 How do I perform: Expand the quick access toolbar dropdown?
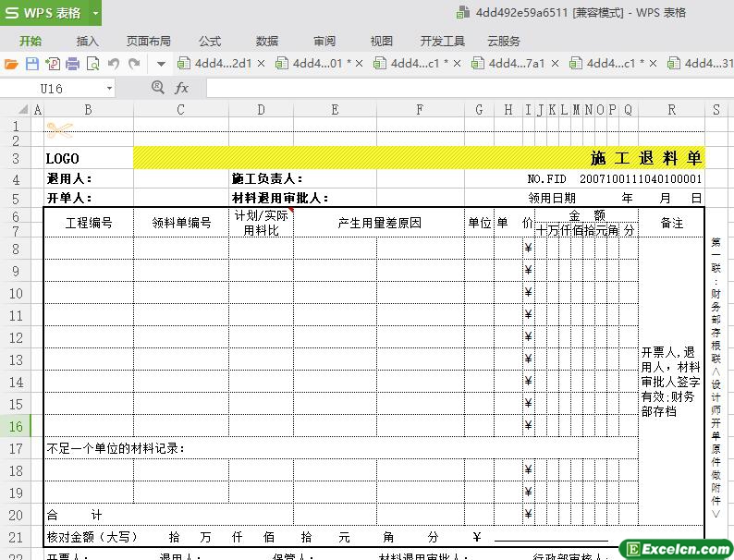click(160, 64)
